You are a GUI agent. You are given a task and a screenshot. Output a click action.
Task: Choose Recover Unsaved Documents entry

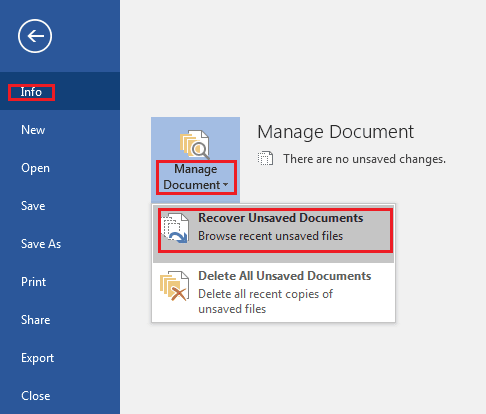pyautogui.click(x=273, y=234)
